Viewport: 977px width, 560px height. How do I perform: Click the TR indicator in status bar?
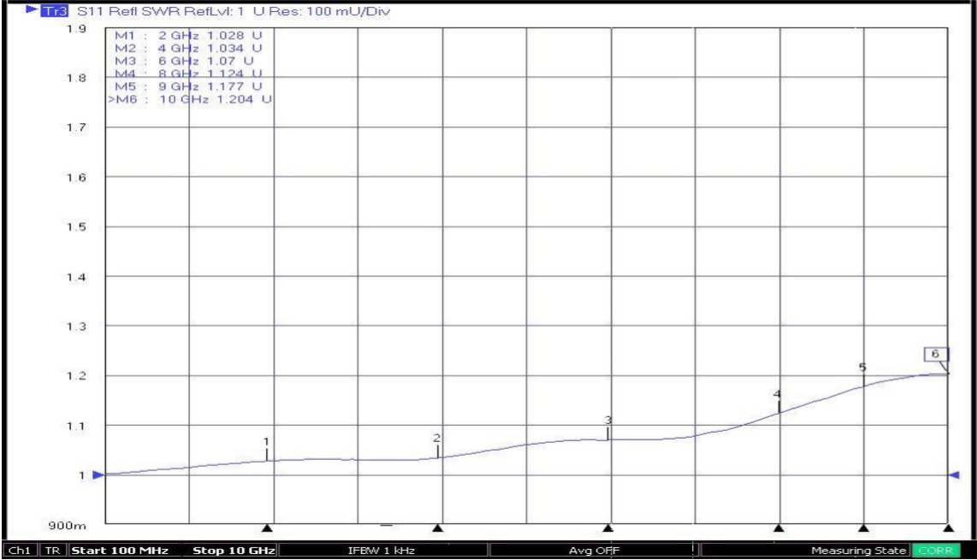(53, 549)
